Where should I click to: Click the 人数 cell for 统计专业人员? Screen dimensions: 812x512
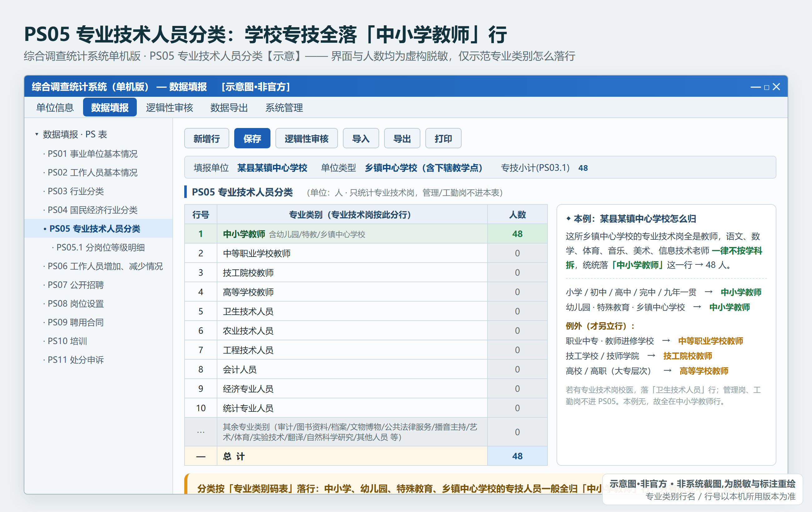click(517, 408)
